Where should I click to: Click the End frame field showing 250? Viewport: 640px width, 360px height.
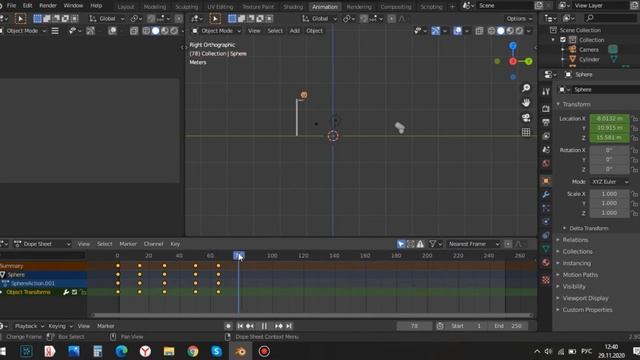pyautogui.click(x=509, y=326)
